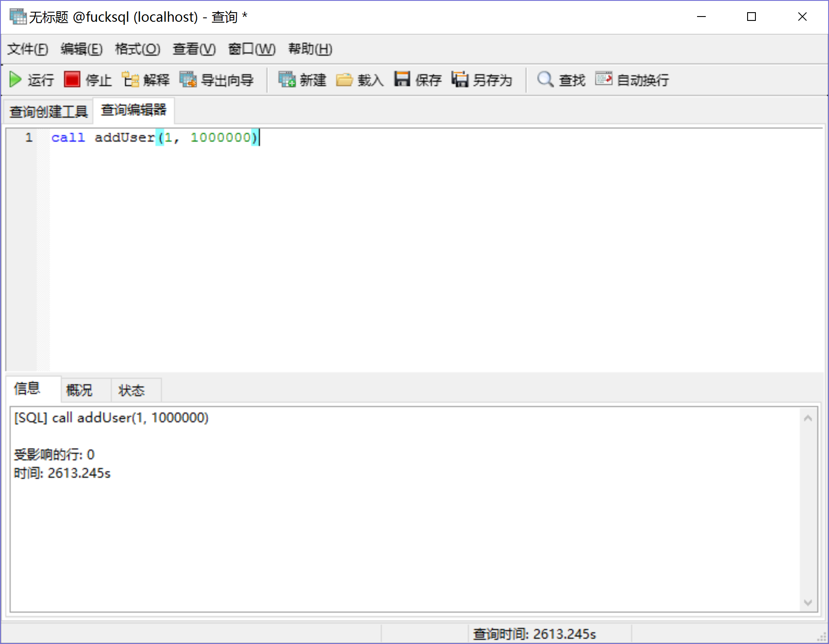Minimize the query window

click(x=701, y=17)
